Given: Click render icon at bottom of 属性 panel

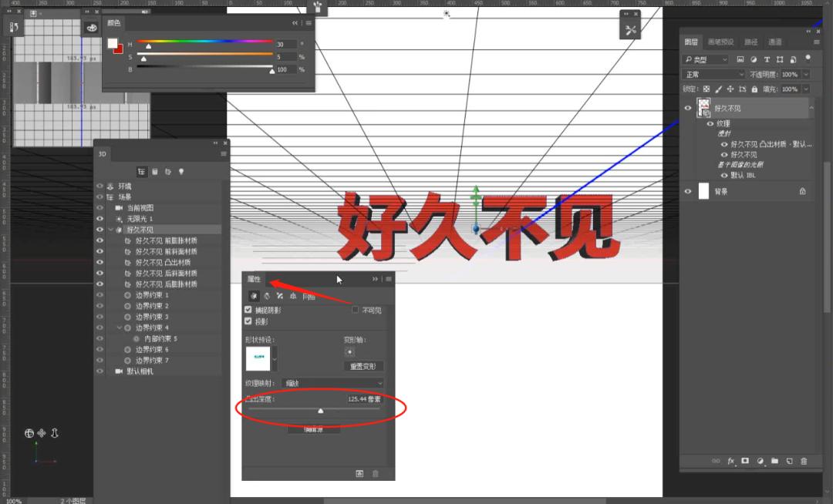Looking at the screenshot, I should [359, 473].
